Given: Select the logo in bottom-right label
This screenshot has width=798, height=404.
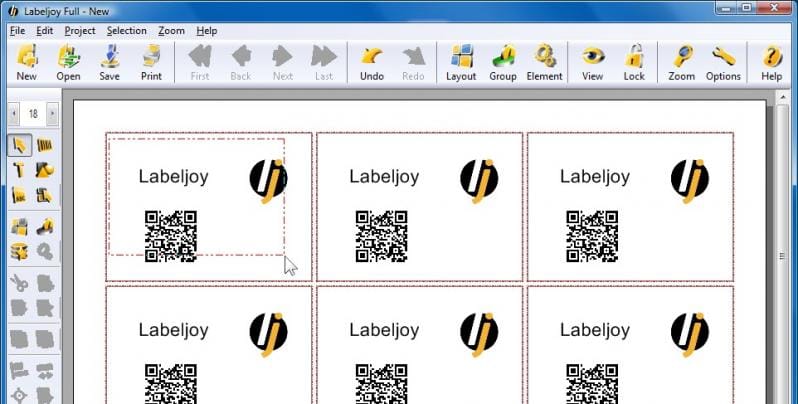Looking at the screenshot, I should (690, 335).
